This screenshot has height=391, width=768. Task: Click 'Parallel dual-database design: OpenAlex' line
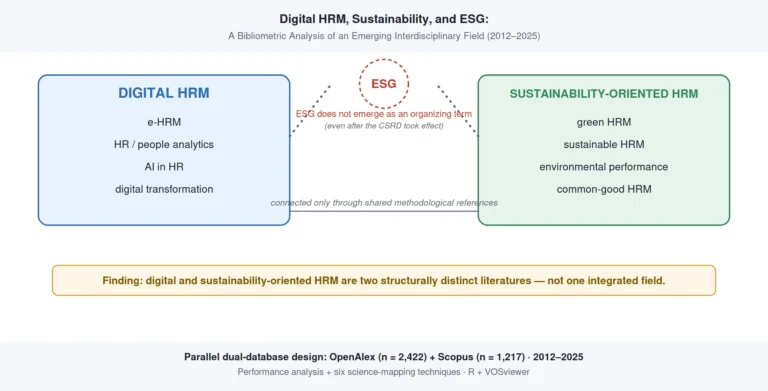(x=384, y=357)
